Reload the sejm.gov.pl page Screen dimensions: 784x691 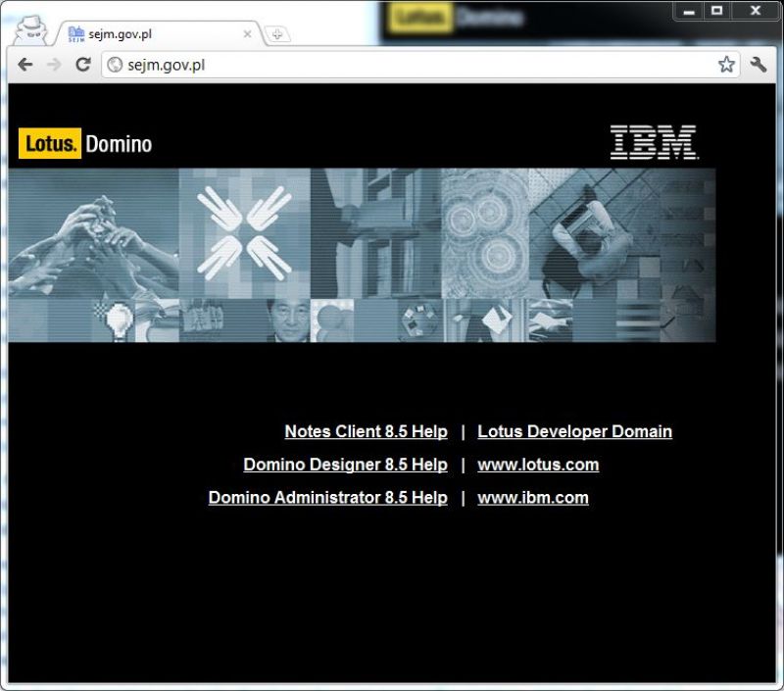pyautogui.click(x=83, y=65)
